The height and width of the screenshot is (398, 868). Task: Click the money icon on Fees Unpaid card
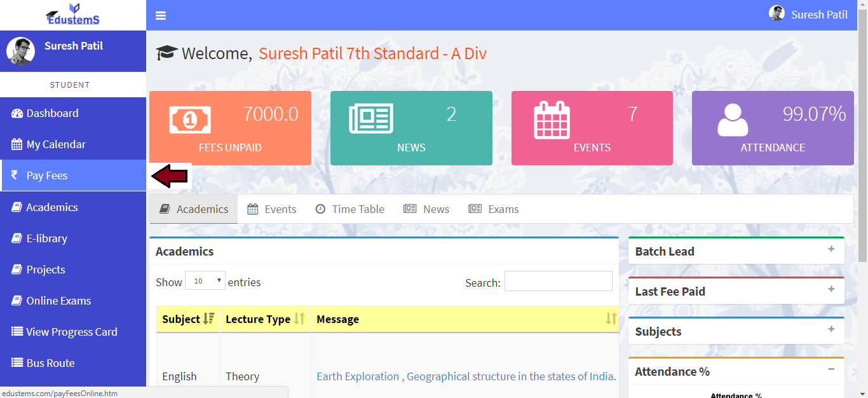190,119
